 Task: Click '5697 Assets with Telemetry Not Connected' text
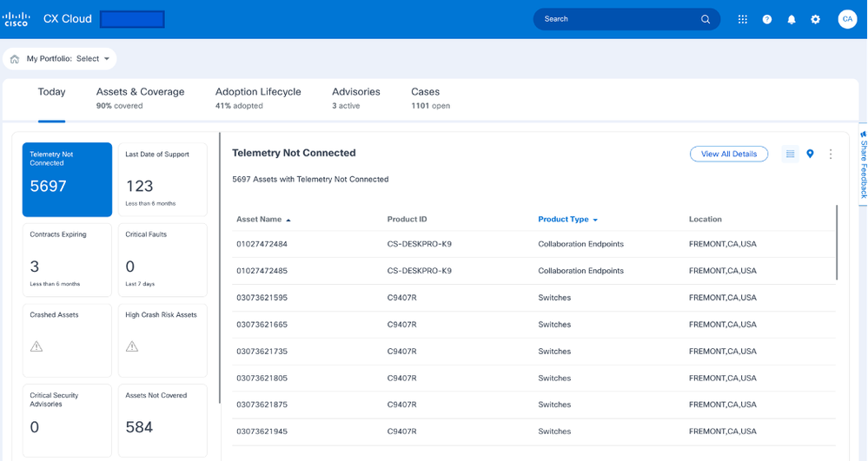click(310, 180)
